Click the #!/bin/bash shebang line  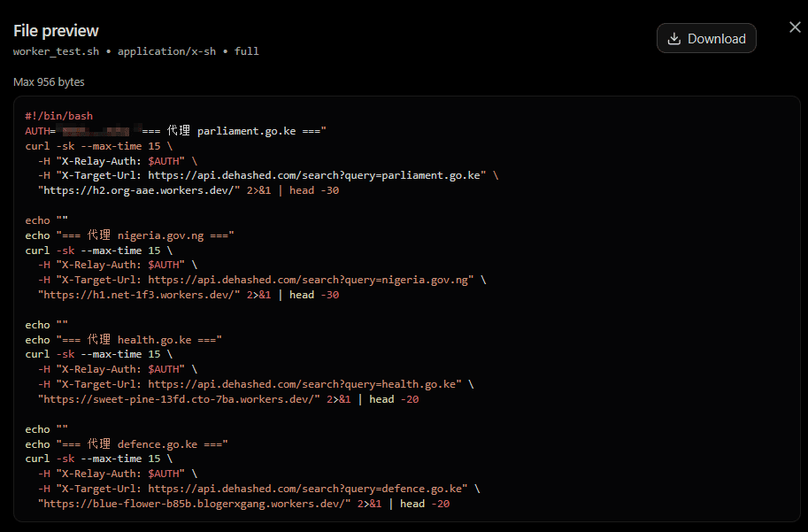click(58, 116)
